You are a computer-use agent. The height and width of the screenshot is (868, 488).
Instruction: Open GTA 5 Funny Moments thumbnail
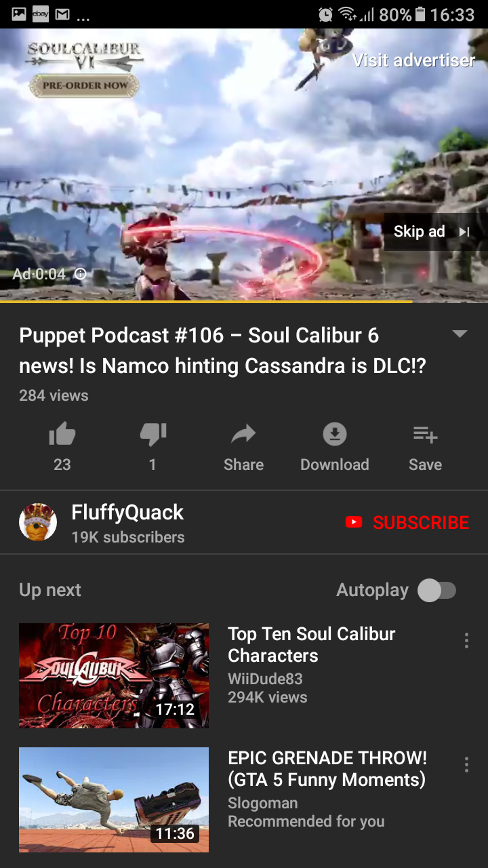(114, 800)
